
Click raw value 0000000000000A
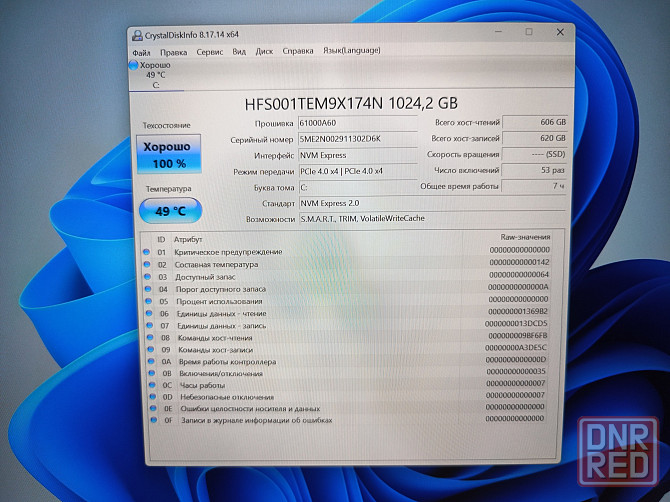[x=518, y=287]
